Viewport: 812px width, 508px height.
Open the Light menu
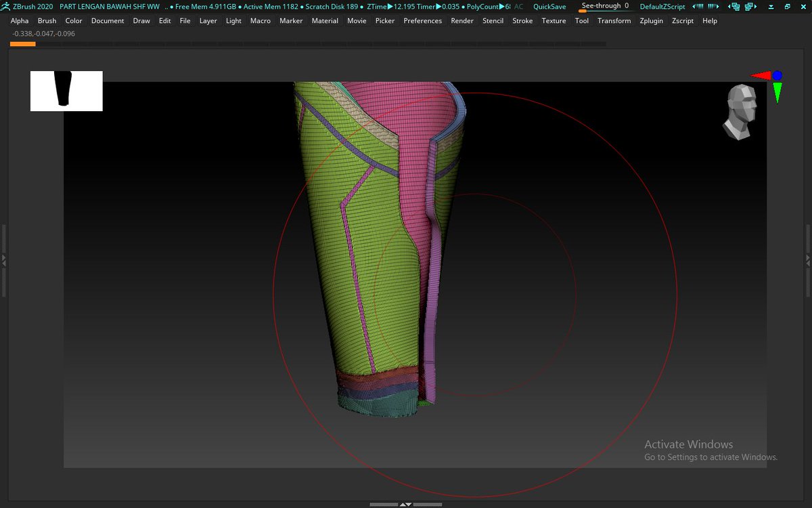233,21
